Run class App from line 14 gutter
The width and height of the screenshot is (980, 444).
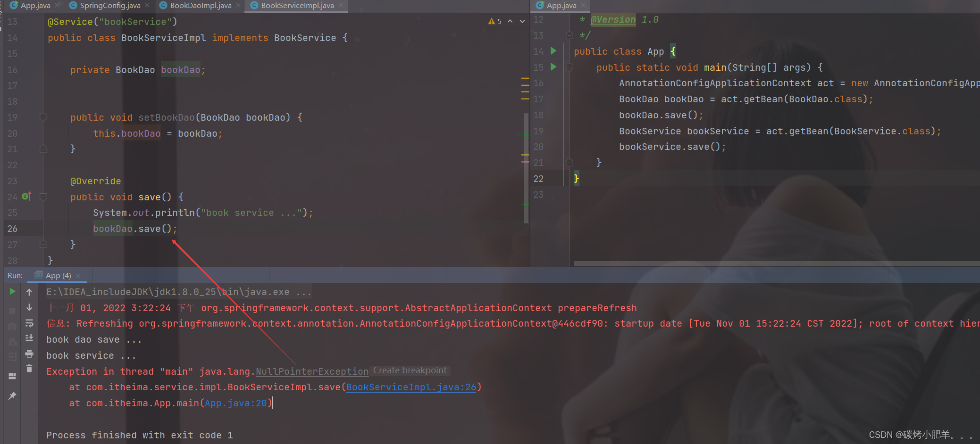coord(553,51)
